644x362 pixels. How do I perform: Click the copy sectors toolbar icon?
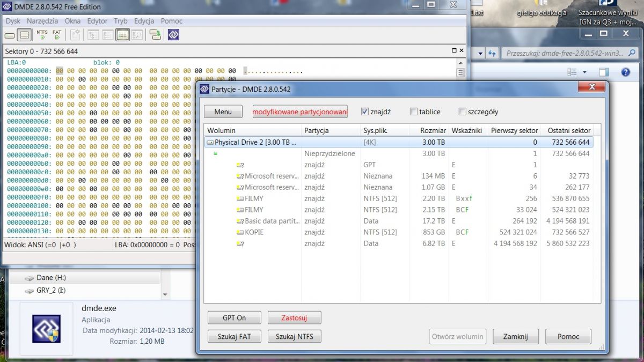(x=155, y=35)
